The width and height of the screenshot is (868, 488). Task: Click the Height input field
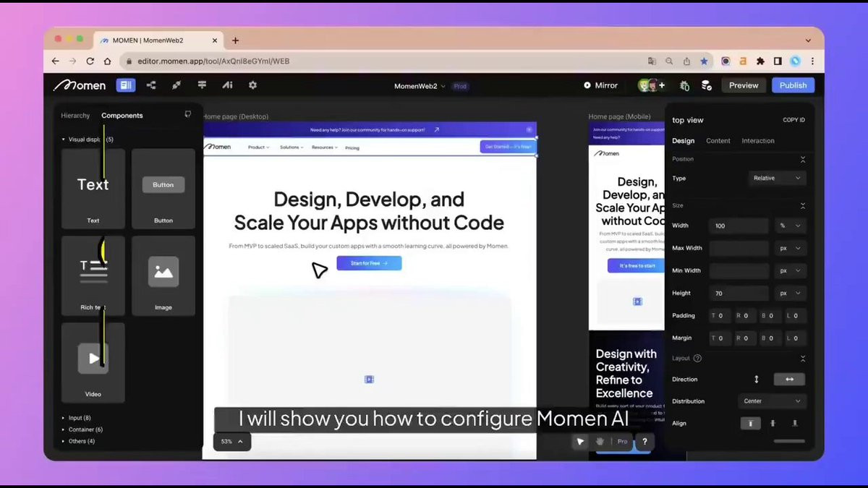point(739,293)
